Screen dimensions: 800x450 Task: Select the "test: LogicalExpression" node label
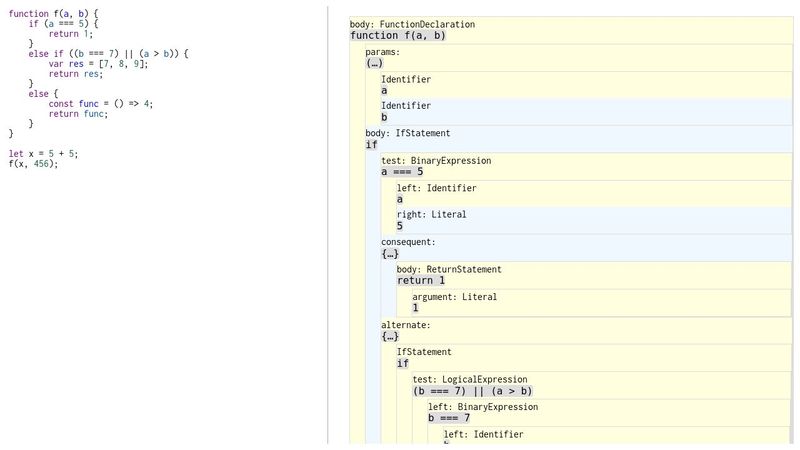470,379
